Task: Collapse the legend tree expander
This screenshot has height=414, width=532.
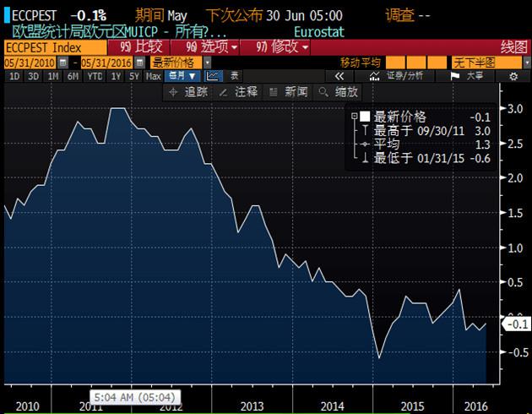Action: point(356,117)
